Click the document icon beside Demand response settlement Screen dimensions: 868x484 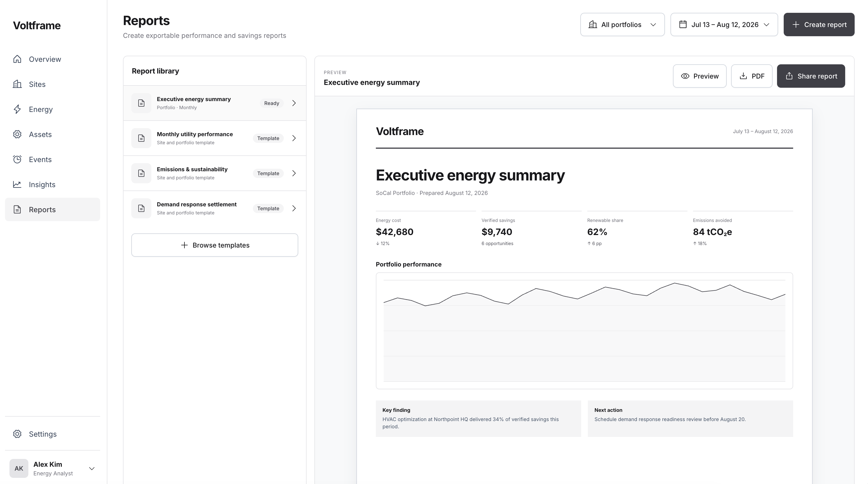coord(141,208)
